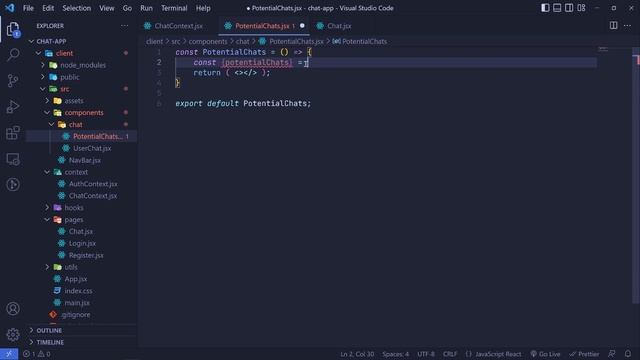
Task: Toggle Primary Side Bar layout icon
Action: tap(545, 8)
